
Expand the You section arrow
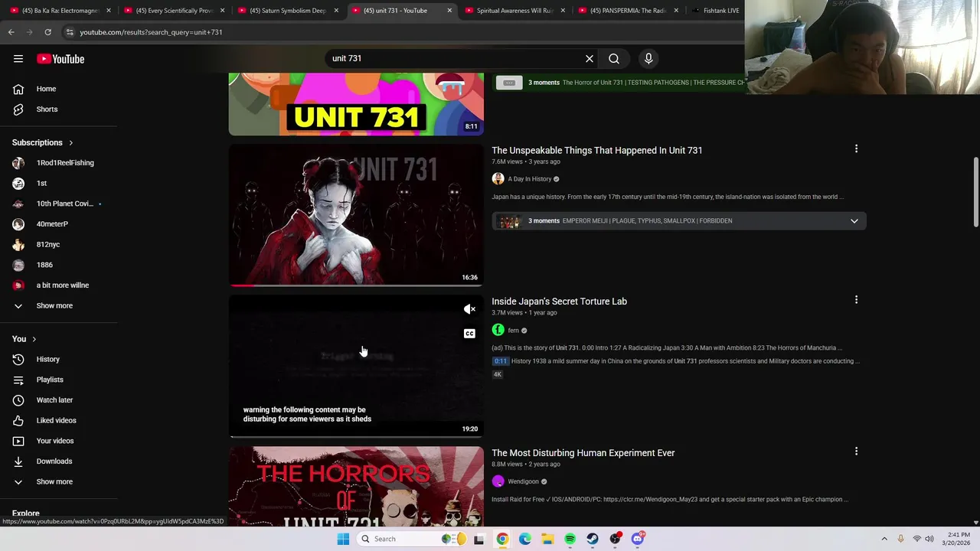tap(34, 339)
